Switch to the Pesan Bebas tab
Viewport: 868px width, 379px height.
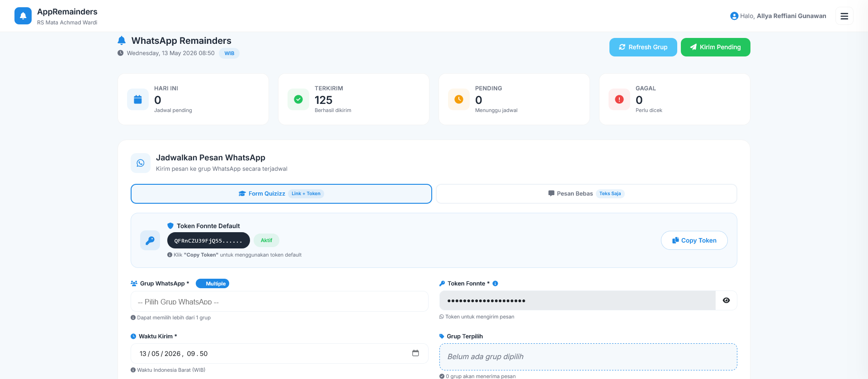point(586,194)
